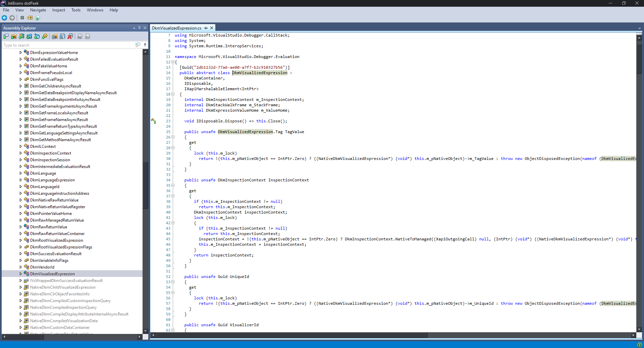Collapse the UniqueId property fold at line 53
This screenshot has width=644, height=348.
tap(173, 282)
